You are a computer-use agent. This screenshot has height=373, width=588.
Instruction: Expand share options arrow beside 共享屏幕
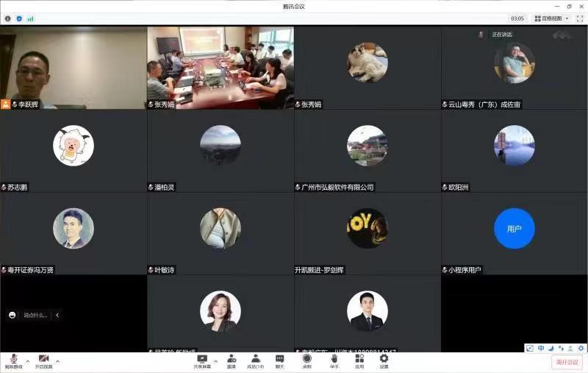(x=215, y=361)
